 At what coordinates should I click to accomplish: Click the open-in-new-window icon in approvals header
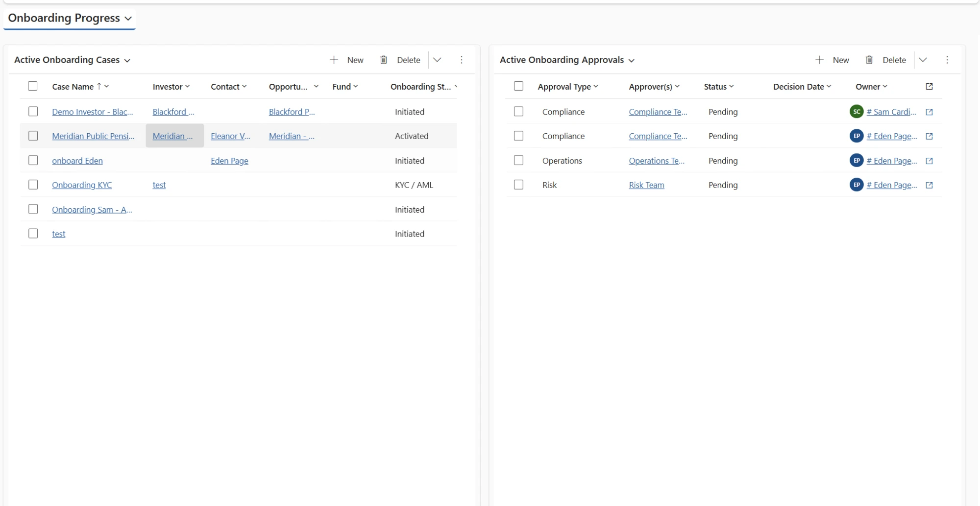(929, 86)
